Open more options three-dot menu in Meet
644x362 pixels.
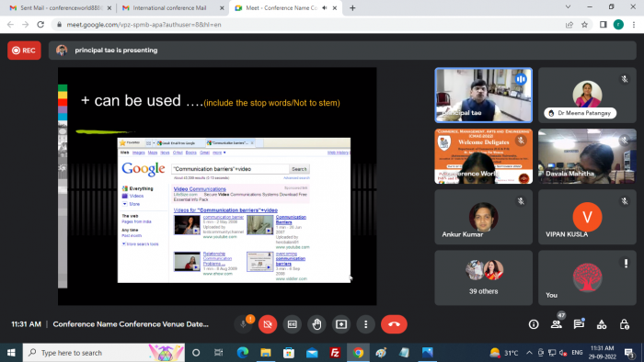[365, 324]
